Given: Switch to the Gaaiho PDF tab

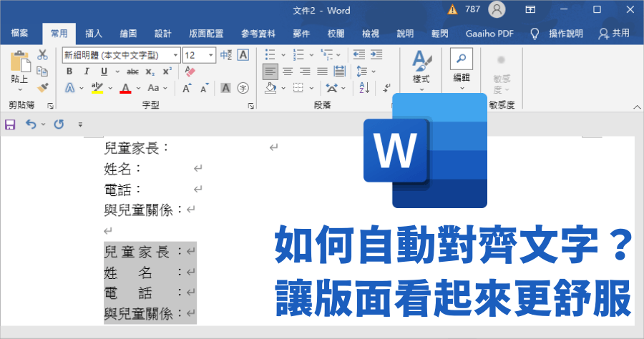Looking at the screenshot, I should point(489,33).
